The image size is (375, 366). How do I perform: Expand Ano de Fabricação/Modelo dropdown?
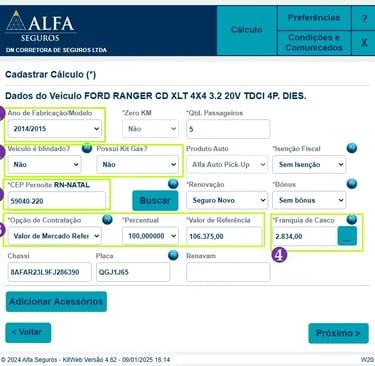54,129
